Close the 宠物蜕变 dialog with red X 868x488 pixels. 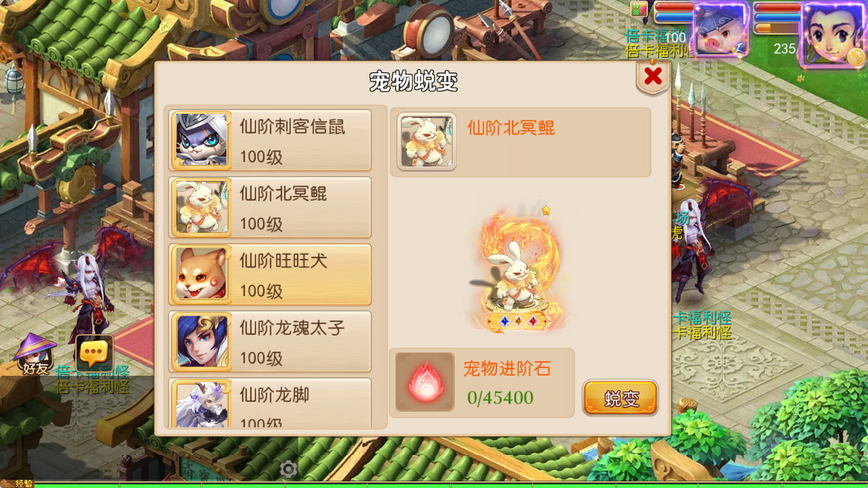tap(653, 76)
